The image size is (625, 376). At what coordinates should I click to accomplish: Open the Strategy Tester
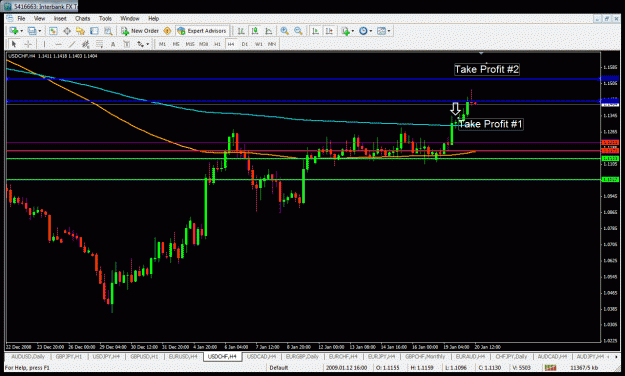coord(108,31)
